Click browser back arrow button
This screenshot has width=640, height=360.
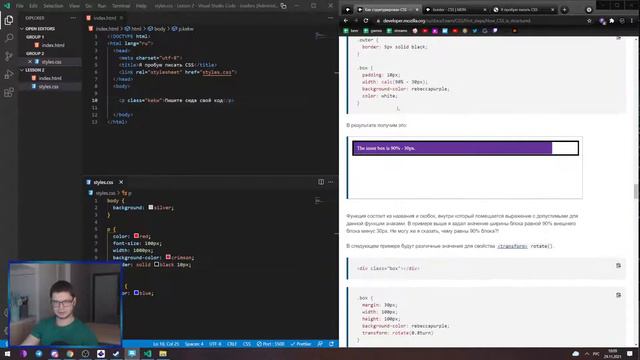[x=346, y=20]
